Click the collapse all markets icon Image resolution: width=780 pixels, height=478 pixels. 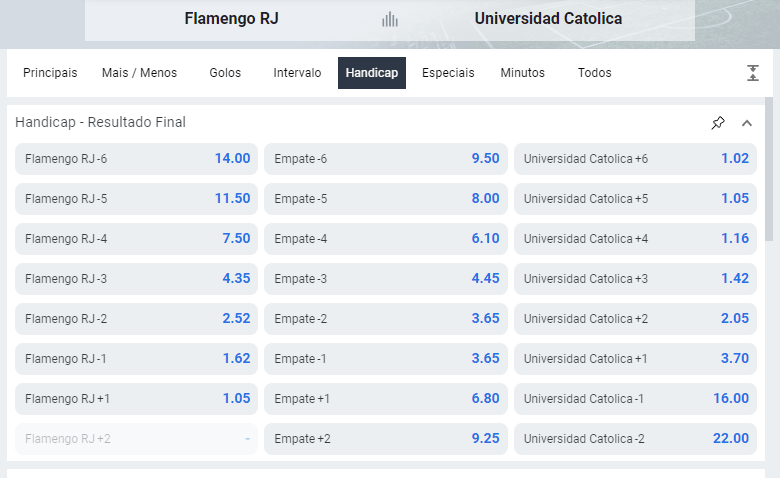pyautogui.click(x=753, y=73)
